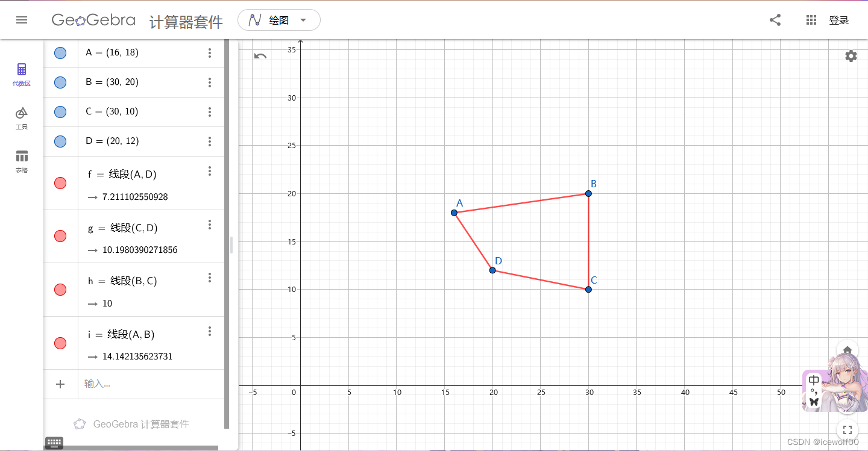Switch to the 工具 tools view
This screenshot has height=451, width=868.
pos(22,119)
